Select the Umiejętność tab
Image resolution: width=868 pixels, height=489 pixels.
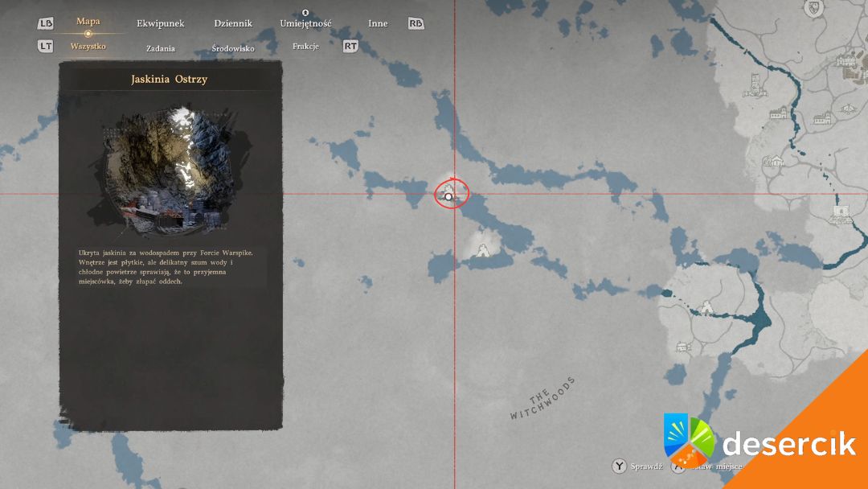[x=305, y=23]
